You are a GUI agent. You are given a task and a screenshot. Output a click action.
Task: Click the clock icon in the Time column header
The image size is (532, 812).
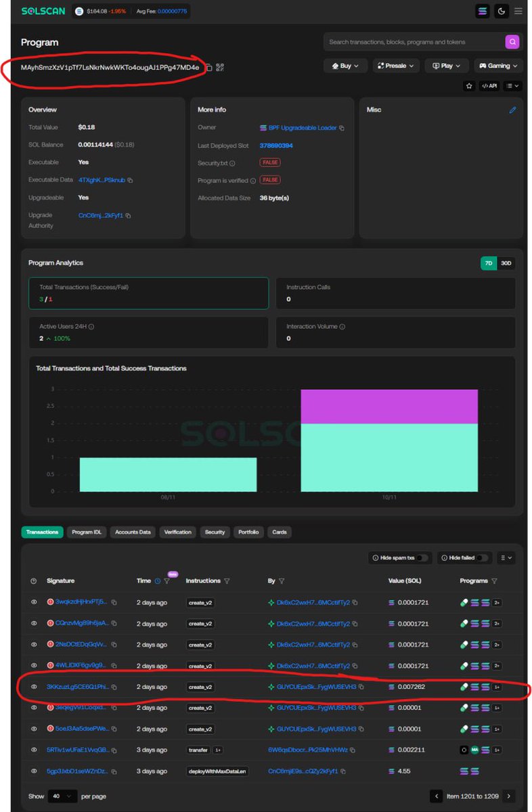click(x=158, y=581)
